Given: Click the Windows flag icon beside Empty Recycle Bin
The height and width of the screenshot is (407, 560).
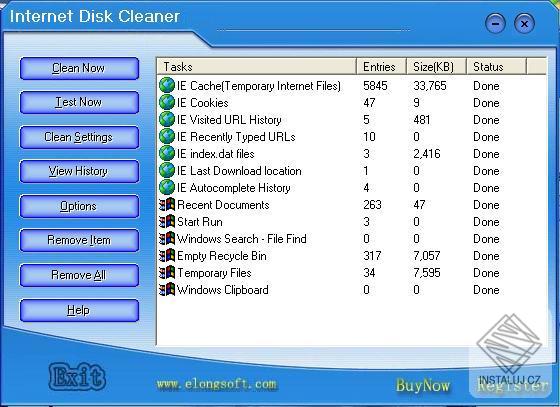Looking at the screenshot, I should [x=167, y=256].
